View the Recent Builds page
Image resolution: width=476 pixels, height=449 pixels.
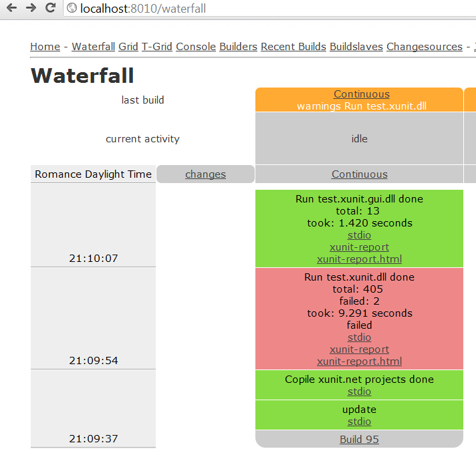(x=293, y=47)
